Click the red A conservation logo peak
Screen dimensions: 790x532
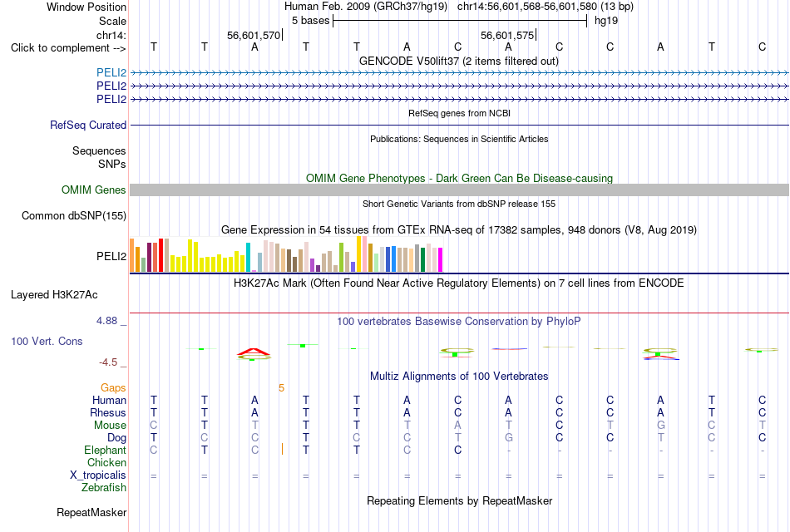point(254,351)
